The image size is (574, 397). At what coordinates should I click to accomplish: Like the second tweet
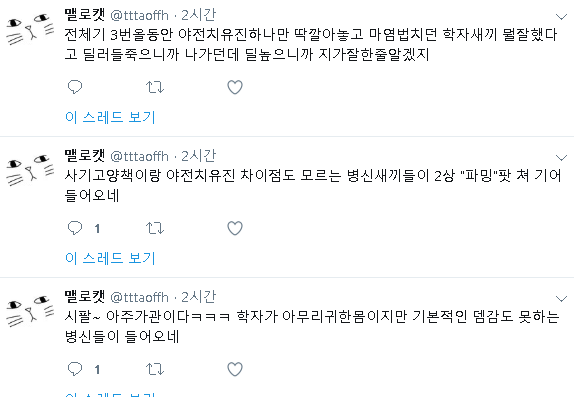235,228
